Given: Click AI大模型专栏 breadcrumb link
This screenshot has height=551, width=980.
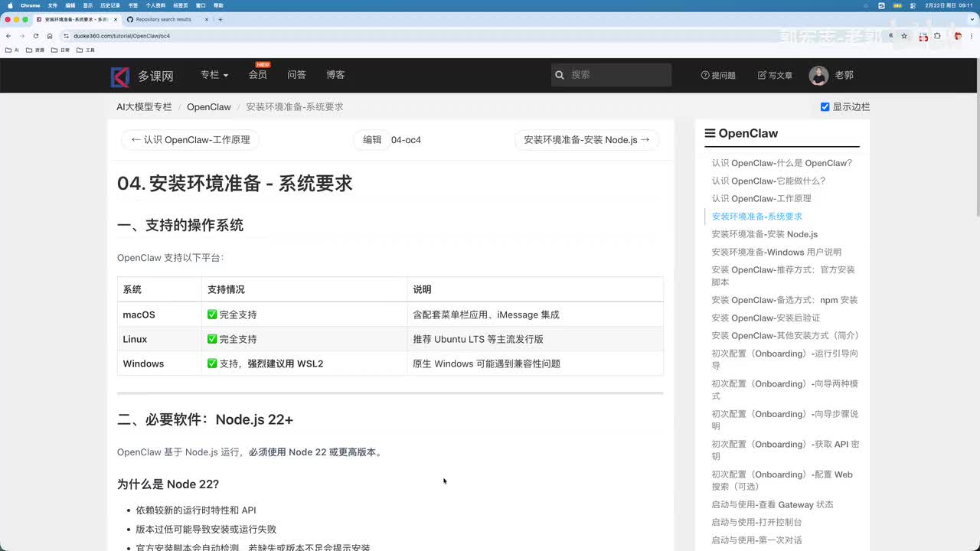Looking at the screenshot, I should pos(144,107).
